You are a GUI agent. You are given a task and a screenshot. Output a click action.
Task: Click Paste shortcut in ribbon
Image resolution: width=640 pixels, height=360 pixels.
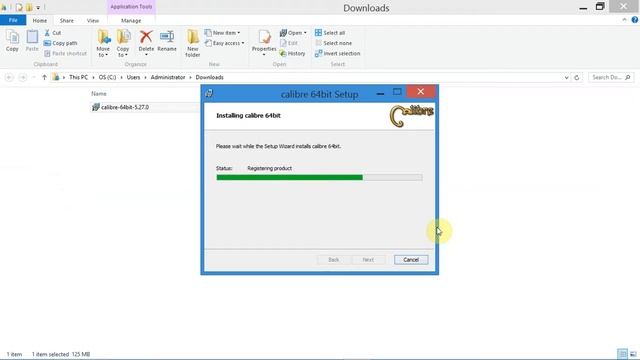tap(65, 53)
